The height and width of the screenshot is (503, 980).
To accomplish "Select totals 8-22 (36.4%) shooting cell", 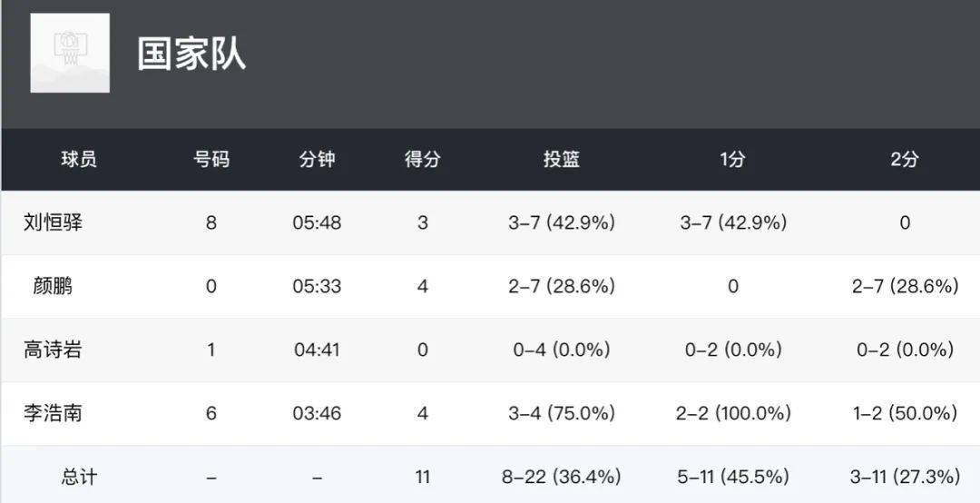I will coord(562,477).
